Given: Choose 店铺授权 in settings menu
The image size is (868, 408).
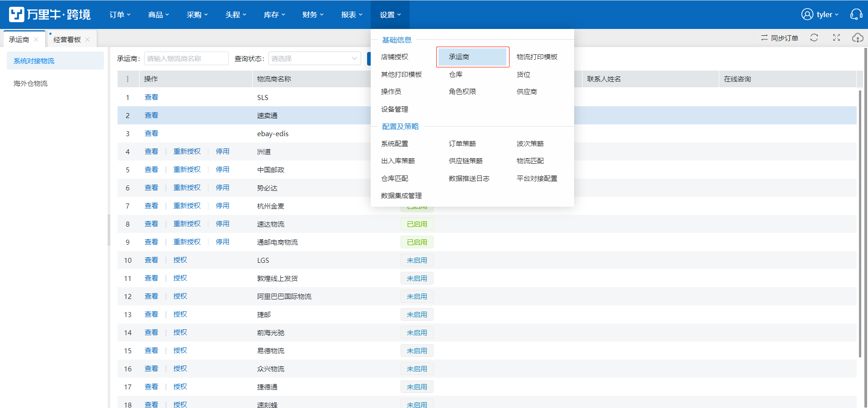Looking at the screenshot, I should pyautogui.click(x=395, y=57).
